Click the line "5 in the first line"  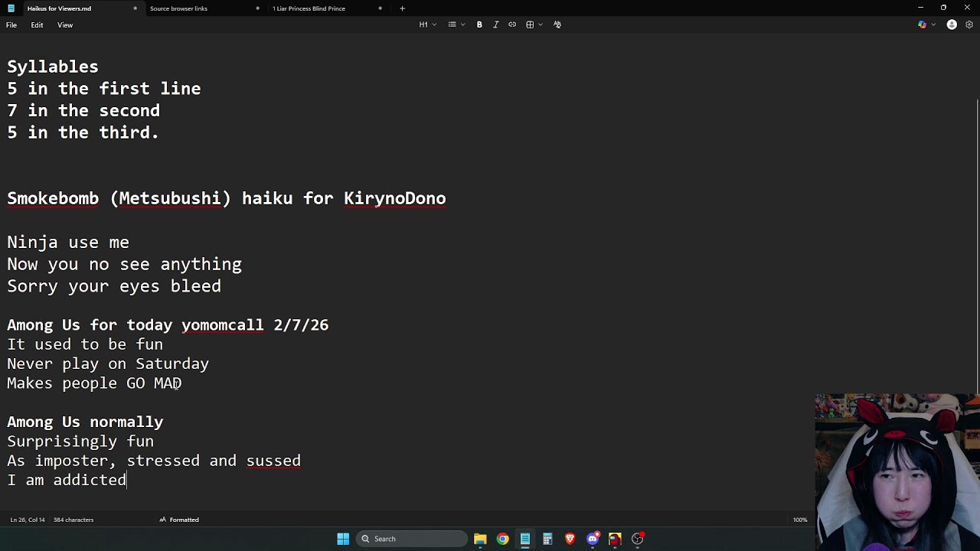pyautogui.click(x=104, y=89)
